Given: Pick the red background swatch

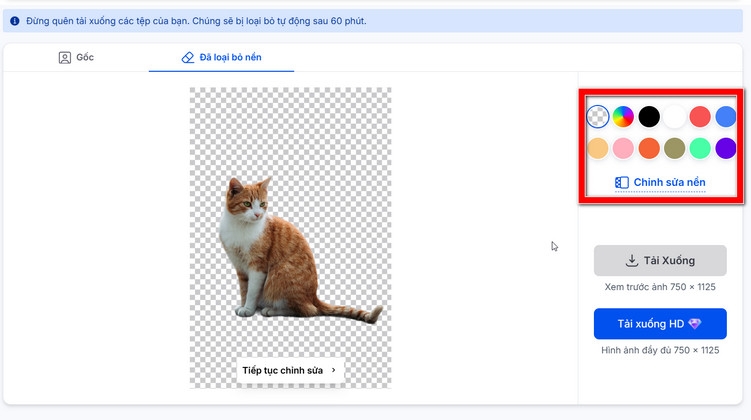Looking at the screenshot, I should 700,116.
